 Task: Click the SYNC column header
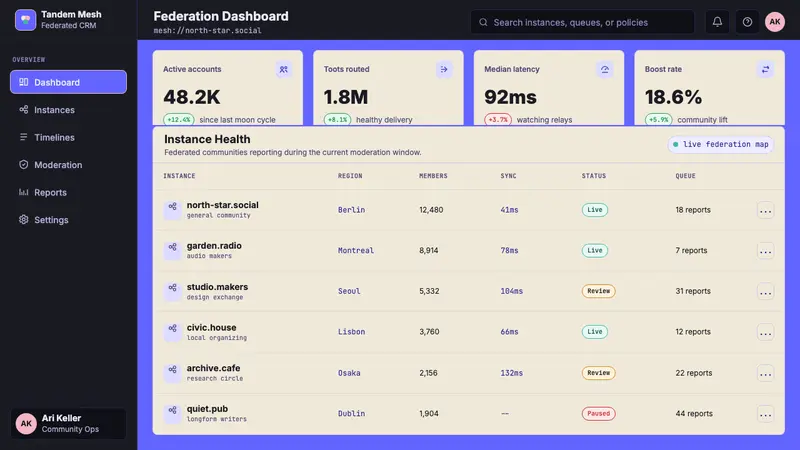[x=508, y=176]
